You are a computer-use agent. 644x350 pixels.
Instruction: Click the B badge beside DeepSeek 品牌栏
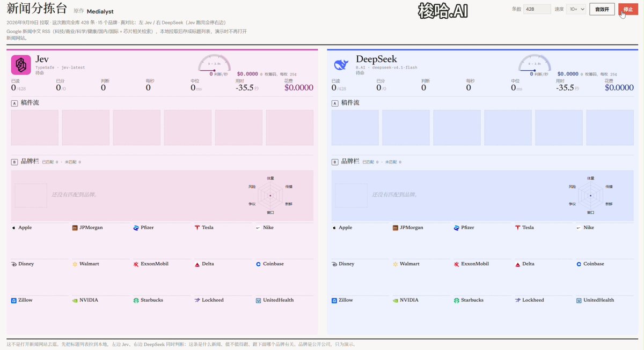pos(335,162)
